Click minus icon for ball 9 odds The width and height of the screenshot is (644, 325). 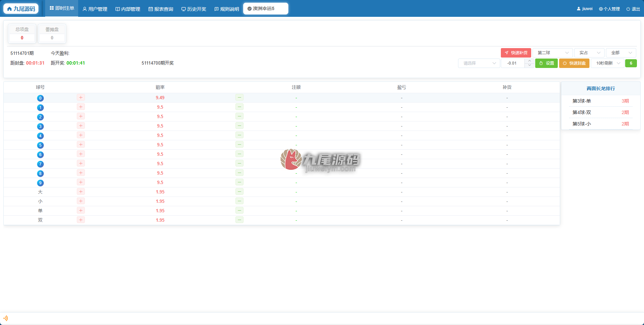click(239, 182)
